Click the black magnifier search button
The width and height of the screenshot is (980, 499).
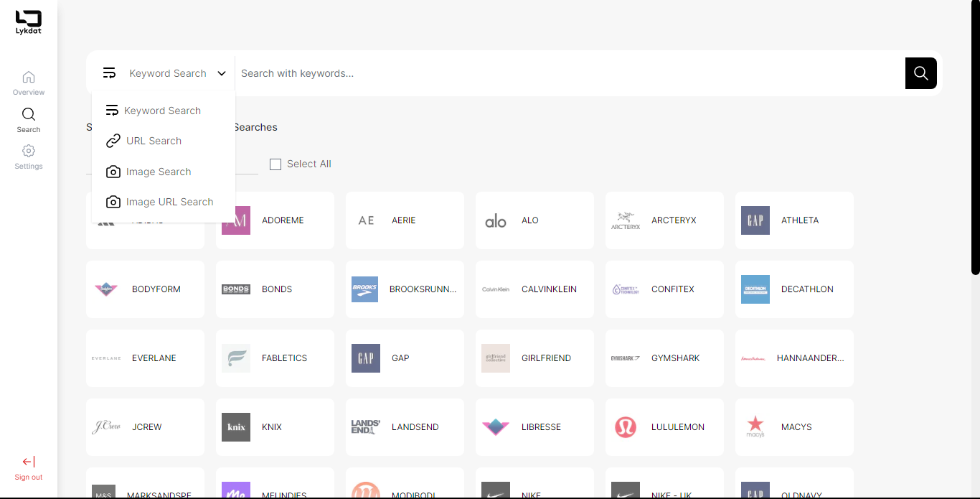921,73
